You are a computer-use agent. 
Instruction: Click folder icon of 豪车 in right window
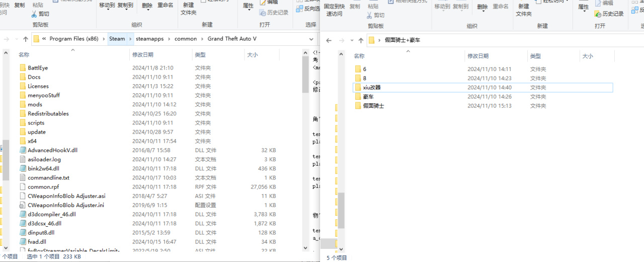(x=358, y=97)
